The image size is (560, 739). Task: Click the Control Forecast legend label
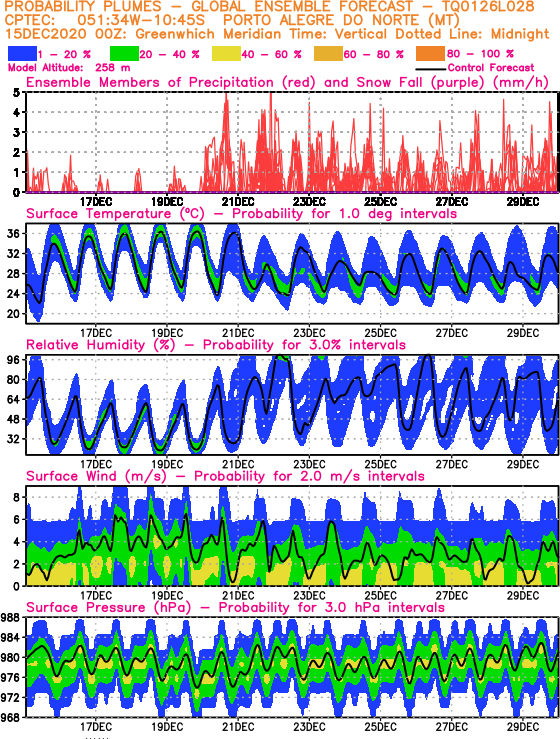[491, 68]
